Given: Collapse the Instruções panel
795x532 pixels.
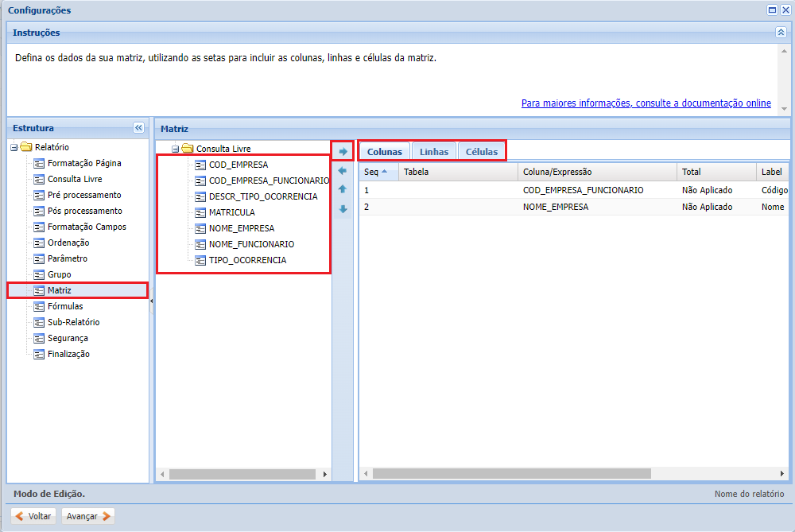Looking at the screenshot, I should (x=781, y=33).
